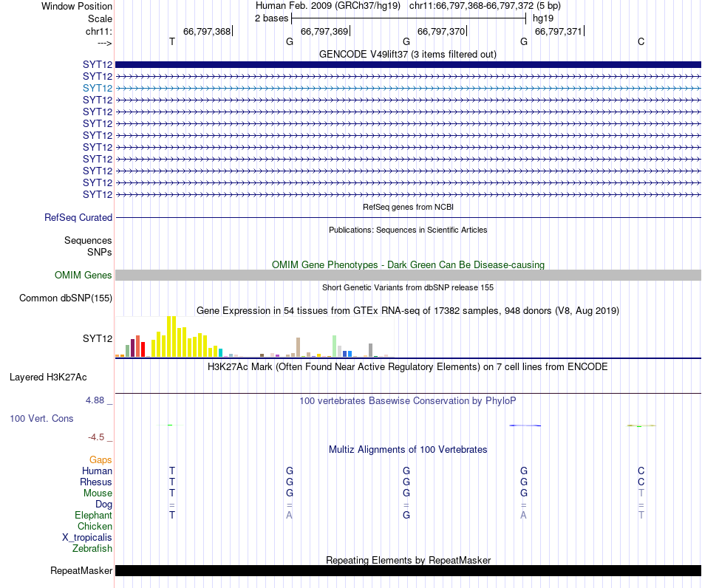Select the 'Chicken' species label
This screenshot has width=702, height=588.
(95, 526)
